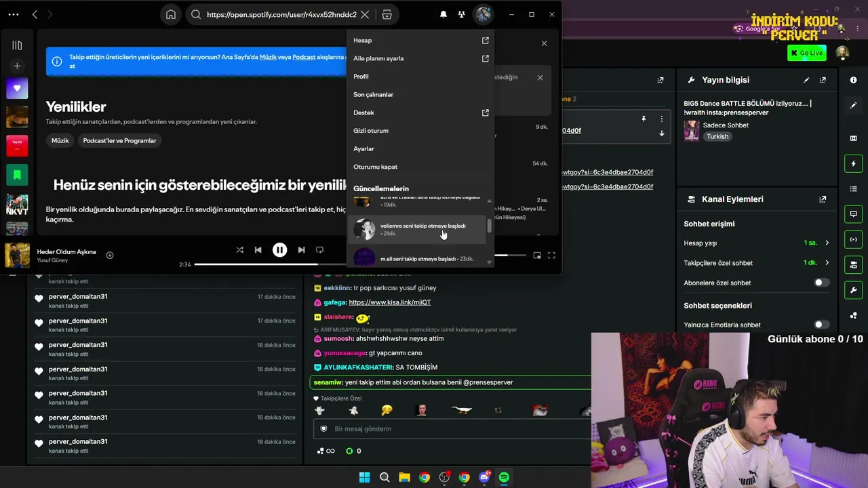This screenshot has width=868, height=488.
Task: Select Aile planını ayarla menu item
Action: point(420,58)
